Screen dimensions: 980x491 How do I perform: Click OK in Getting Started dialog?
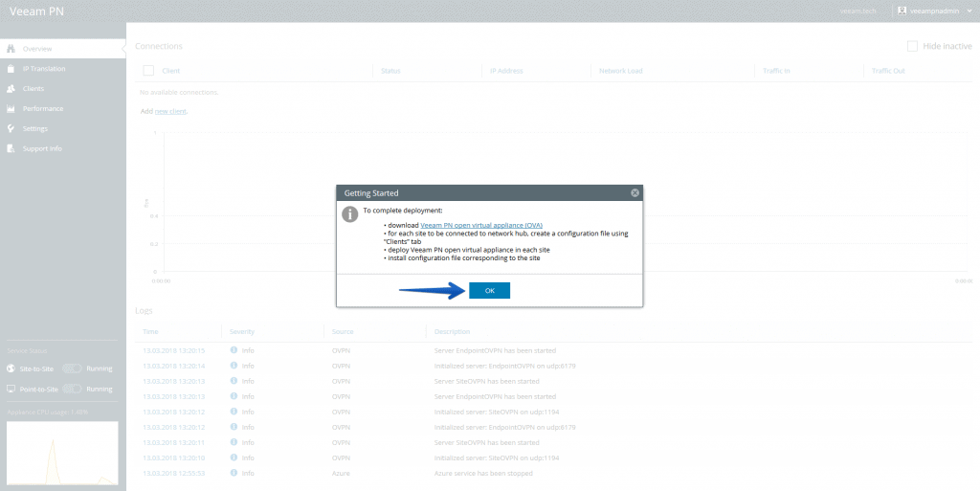point(489,291)
